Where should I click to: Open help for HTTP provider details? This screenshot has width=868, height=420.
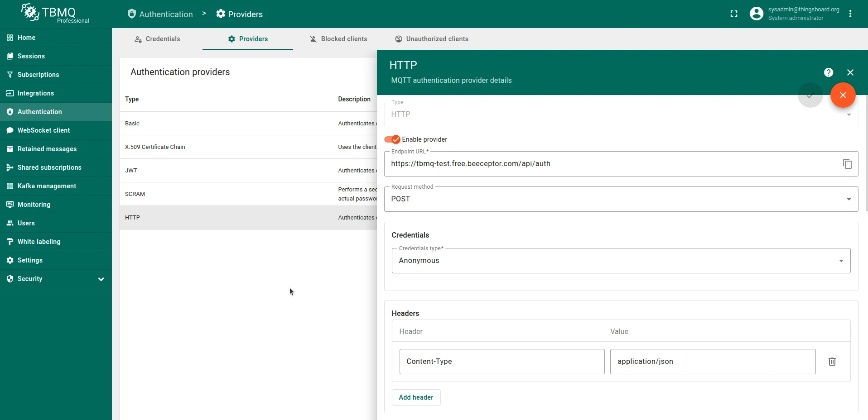point(829,72)
